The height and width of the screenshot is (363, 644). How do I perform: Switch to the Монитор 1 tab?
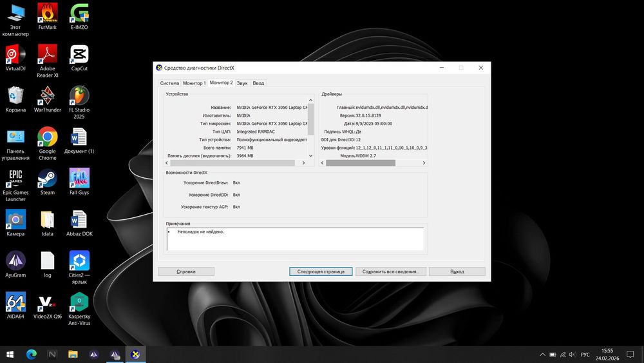coord(194,83)
